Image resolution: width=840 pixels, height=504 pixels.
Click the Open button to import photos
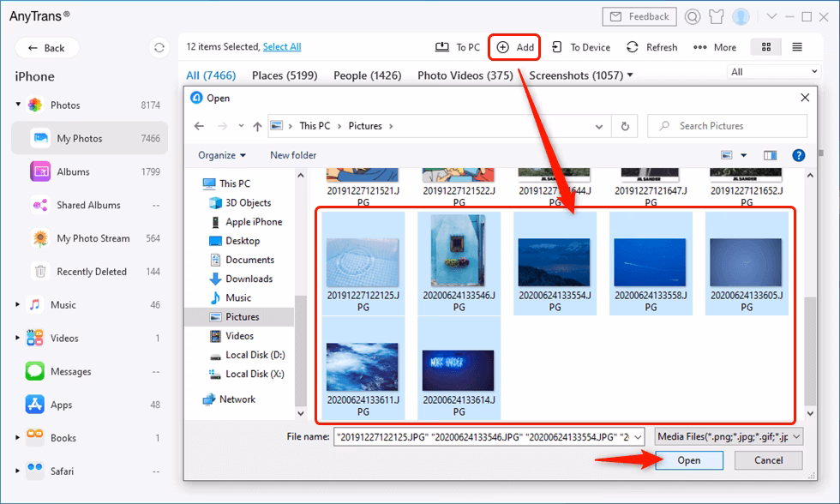click(x=689, y=460)
